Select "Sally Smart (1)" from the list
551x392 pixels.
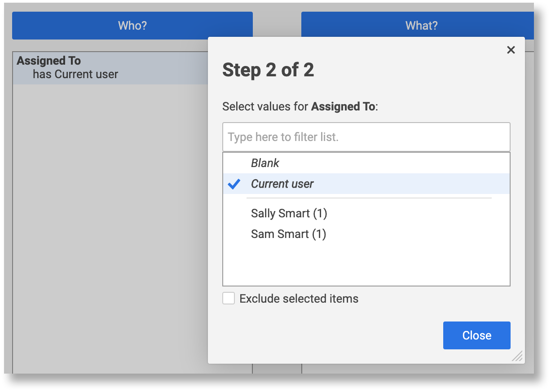(x=289, y=213)
